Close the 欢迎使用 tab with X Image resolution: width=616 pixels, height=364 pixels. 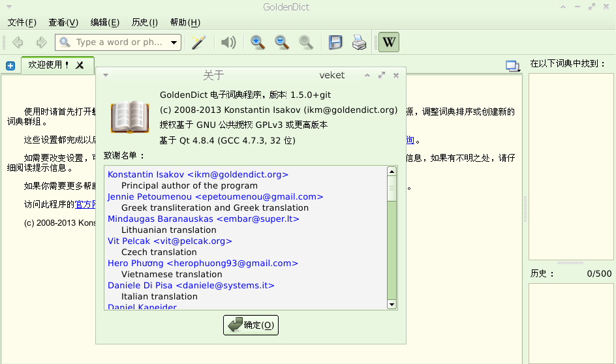[x=80, y=65]
